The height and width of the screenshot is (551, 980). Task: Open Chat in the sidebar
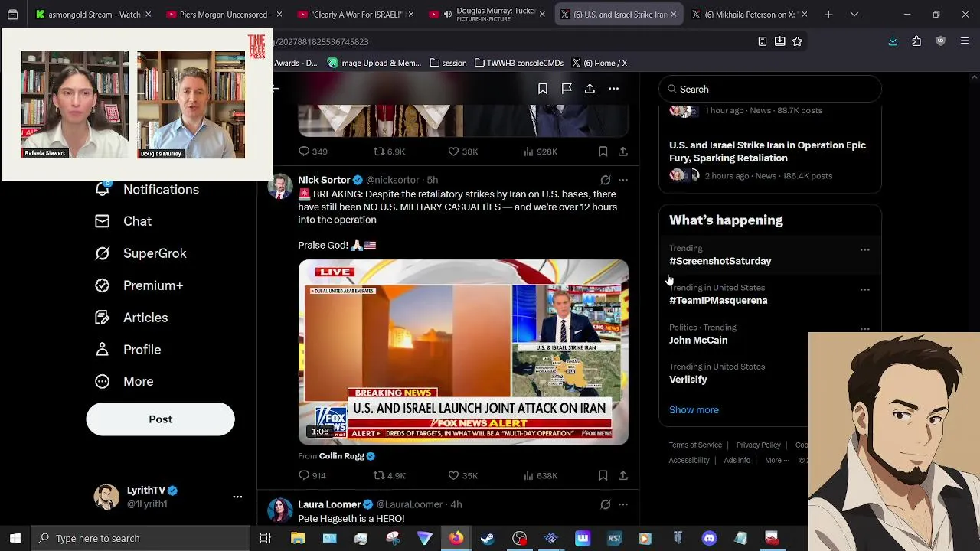click(x=123, y=221)
